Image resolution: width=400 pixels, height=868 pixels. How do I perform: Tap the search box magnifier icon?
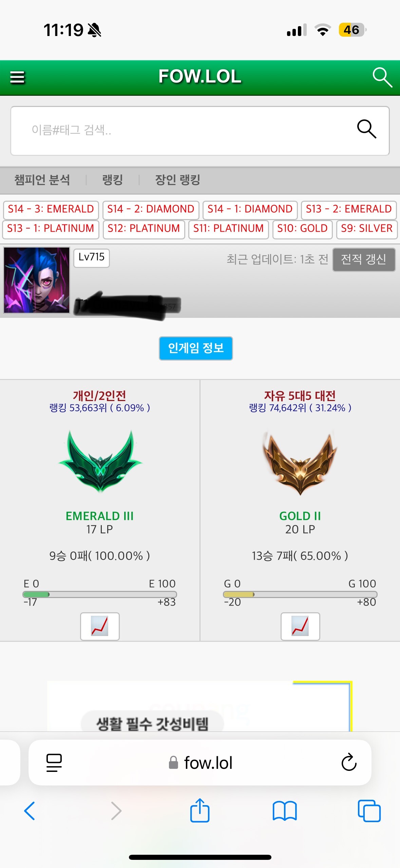click(x=367, y=129)
